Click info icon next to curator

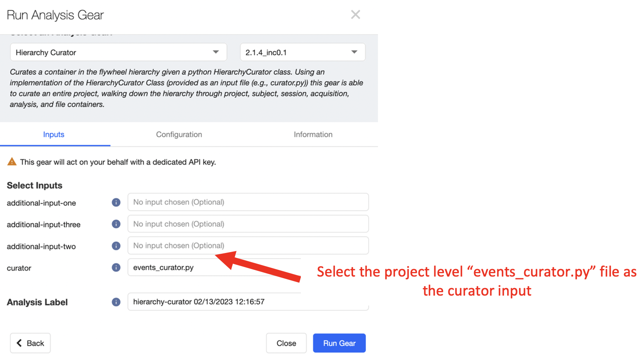(116, 267)
